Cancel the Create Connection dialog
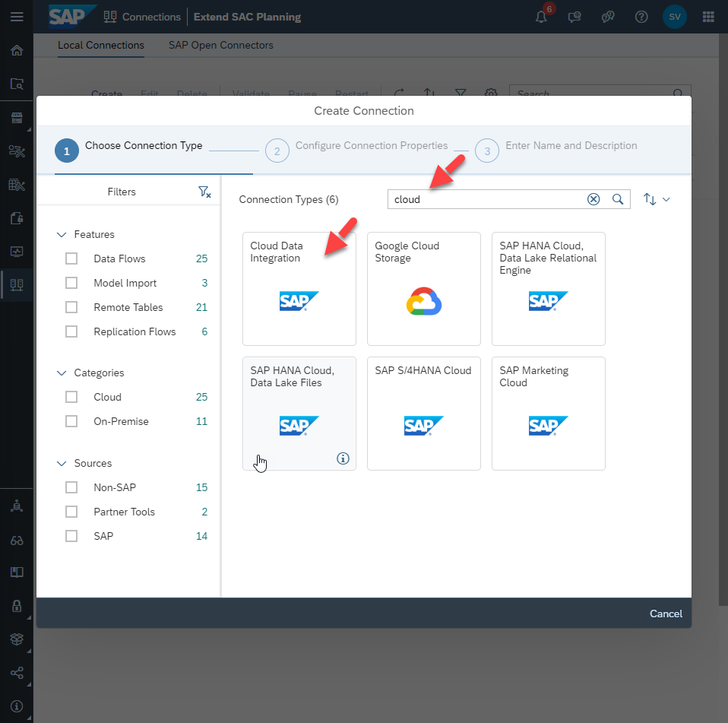728x723 pixels. click(x=666, y=614)
